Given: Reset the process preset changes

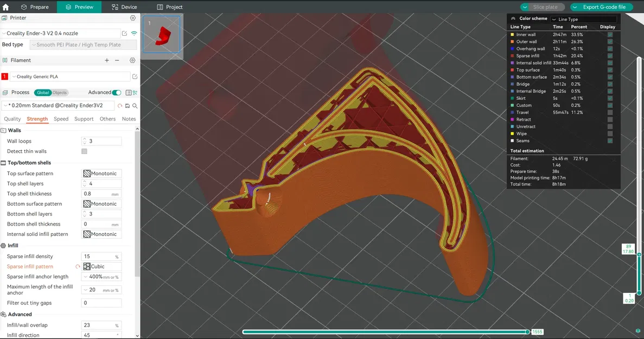Looking at the screenshot, I should 120,106.
